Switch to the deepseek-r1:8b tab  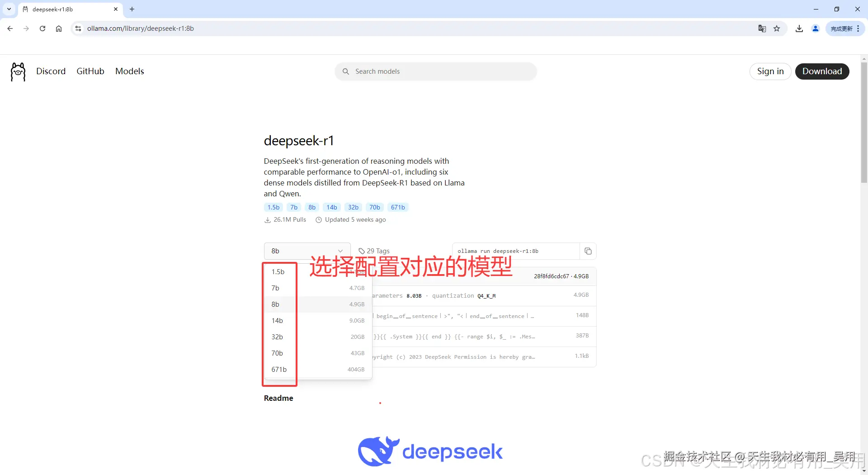pyautogui.click(x=63, y=9)
